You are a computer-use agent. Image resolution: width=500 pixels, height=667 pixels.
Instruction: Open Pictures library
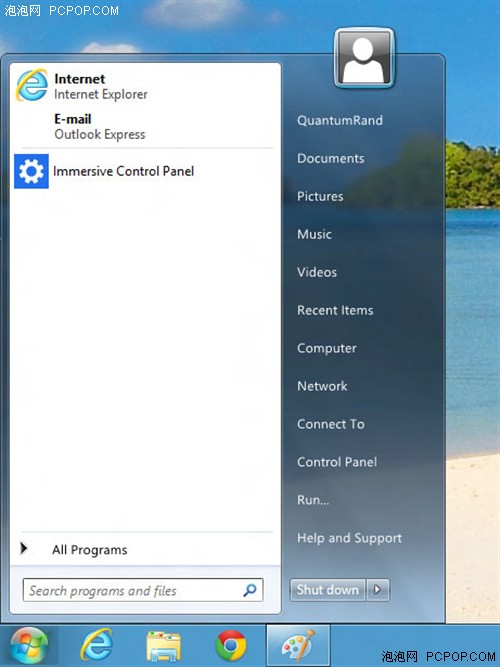[320, 196]
